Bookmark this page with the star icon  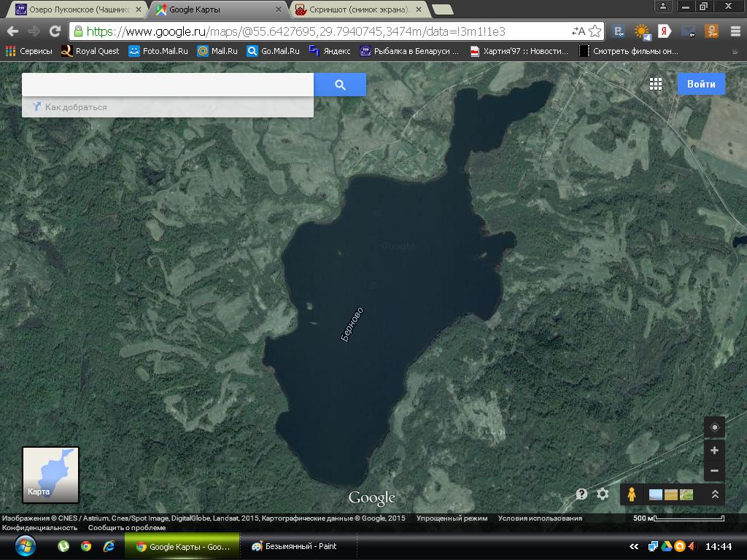(x=595, y=31)
